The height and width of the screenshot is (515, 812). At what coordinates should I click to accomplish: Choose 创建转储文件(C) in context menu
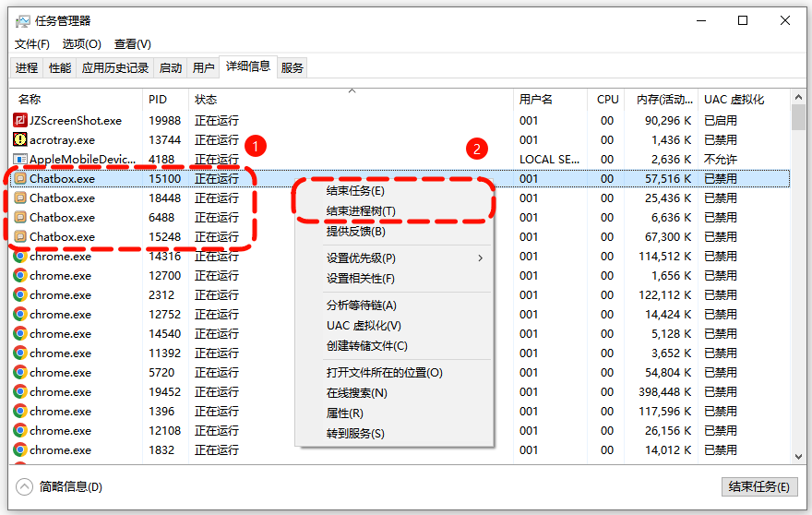366,345
